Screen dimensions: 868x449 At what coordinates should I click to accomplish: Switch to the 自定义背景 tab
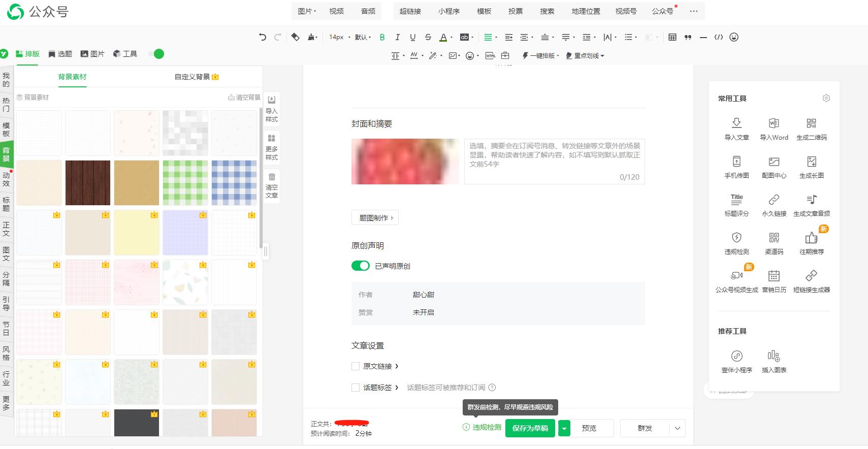point(197,77)
